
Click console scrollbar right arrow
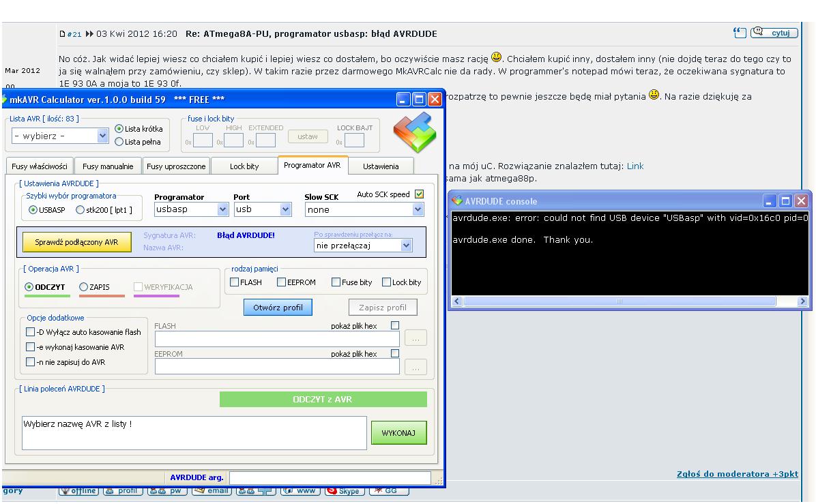(802, 301)
